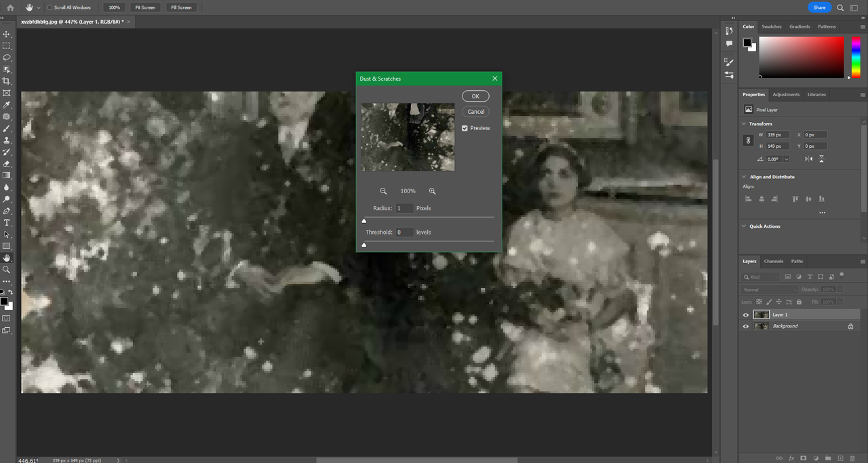The width and height of the screenshot is (868, 463).
Task: Click OK in Dust & Scratches dialog
Action: [475, 96]
